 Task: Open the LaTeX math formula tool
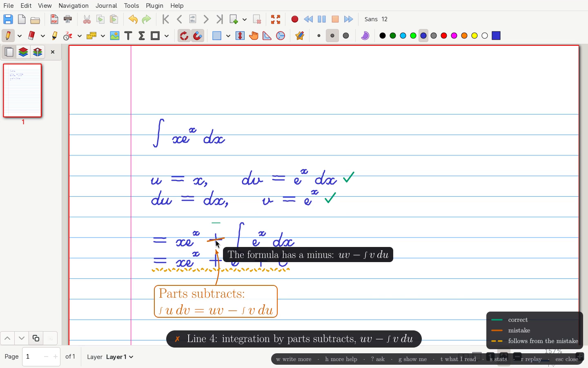[x=142, y=36]
